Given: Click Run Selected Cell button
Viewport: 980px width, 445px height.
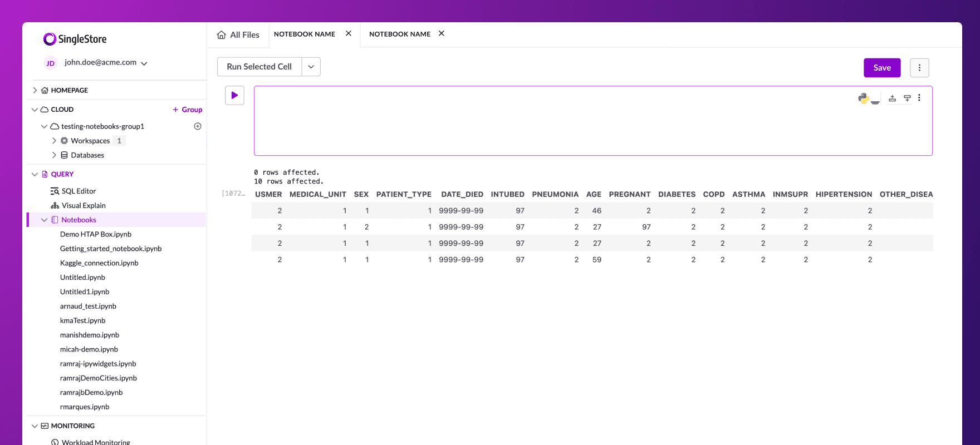Looking at the screenshot, I should (259, 67).
